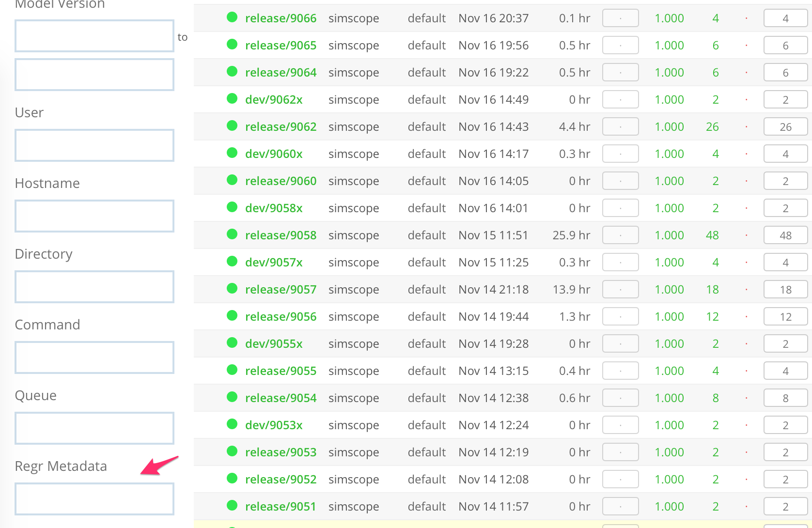Image resolution: width=812 pixels, height=528 pixels.
Task: Open the release/9064 regression link
Action: pos(281,73)
